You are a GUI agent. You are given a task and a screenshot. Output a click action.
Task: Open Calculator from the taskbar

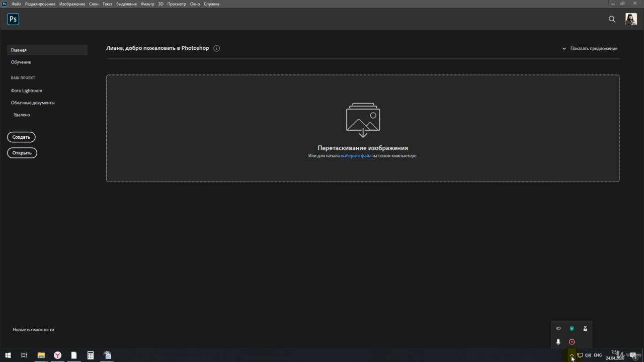click(91, 355)
